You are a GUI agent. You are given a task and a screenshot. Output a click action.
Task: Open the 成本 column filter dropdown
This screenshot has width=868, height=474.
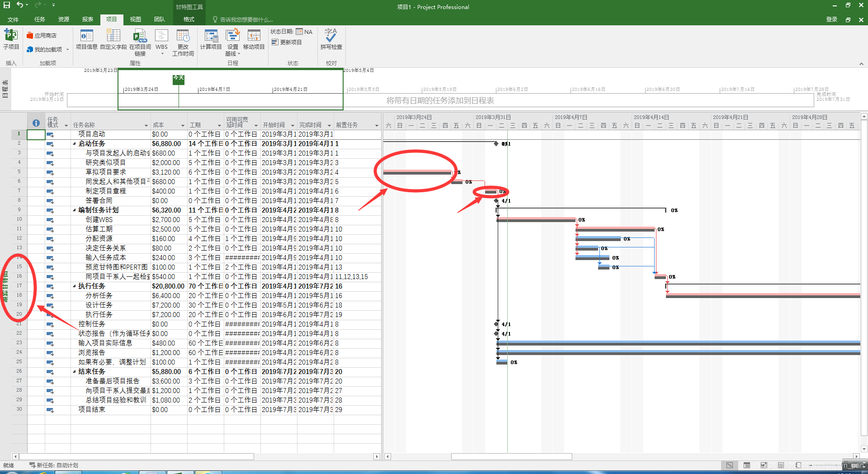pyautogui.click(x=183, y=125)
